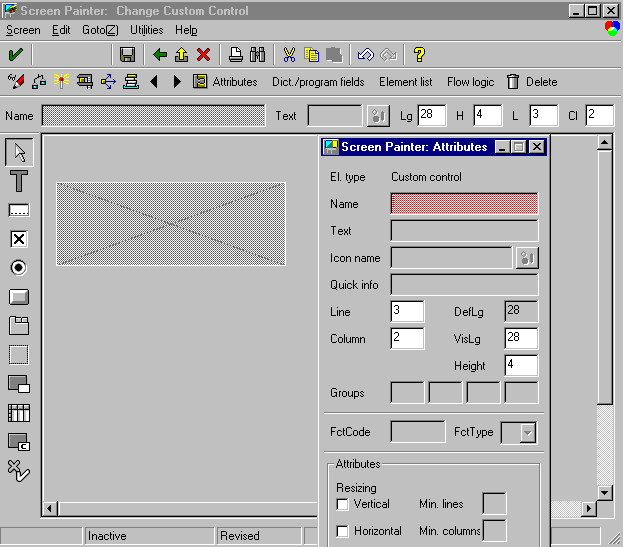
Task: Select the Subscreen area tool
Action: pos(19,384)
